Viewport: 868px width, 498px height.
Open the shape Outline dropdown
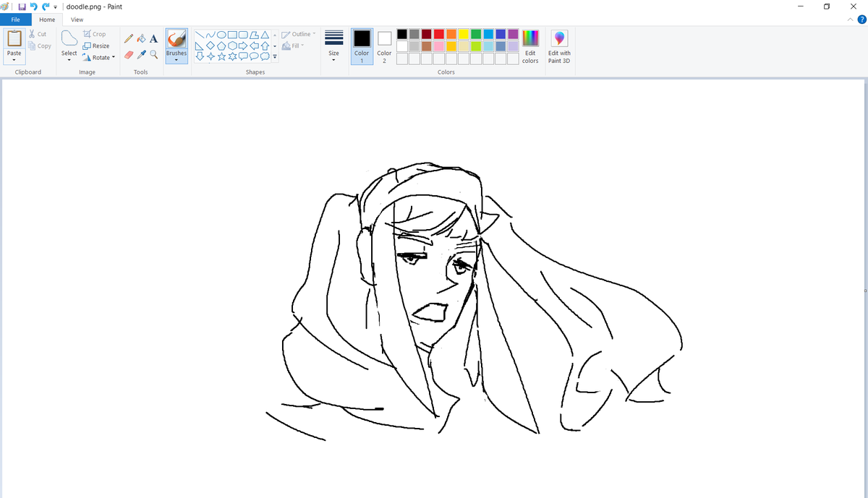tap(298, 34)
